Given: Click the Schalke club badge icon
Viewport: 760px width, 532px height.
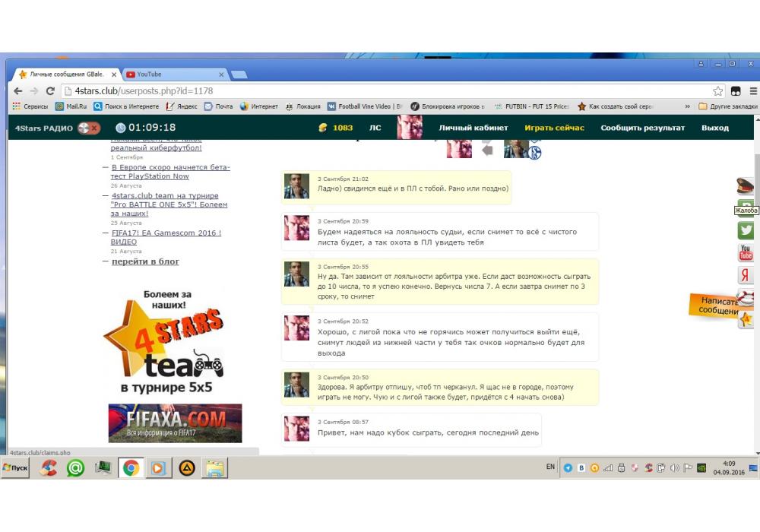Looking at the screenshot, I should [x=534, y=153].
